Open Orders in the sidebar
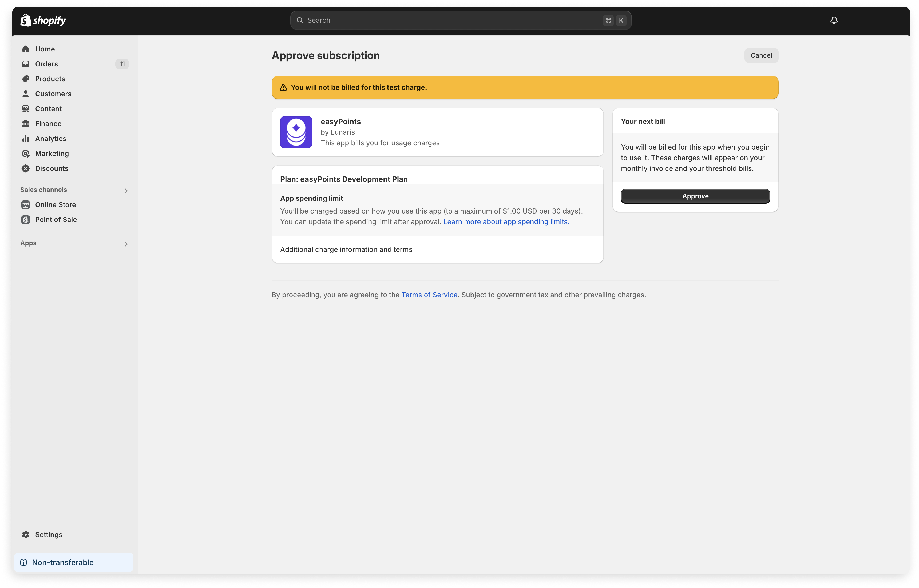The width and height of the screenshot is (919, 588). click(x=47, y=64)
